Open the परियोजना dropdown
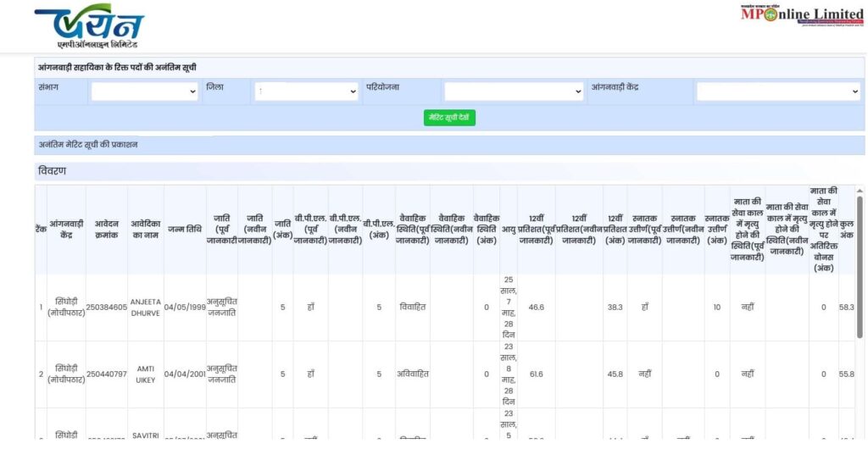This screenshot has width=868, height=449. [x=514, y=91]
